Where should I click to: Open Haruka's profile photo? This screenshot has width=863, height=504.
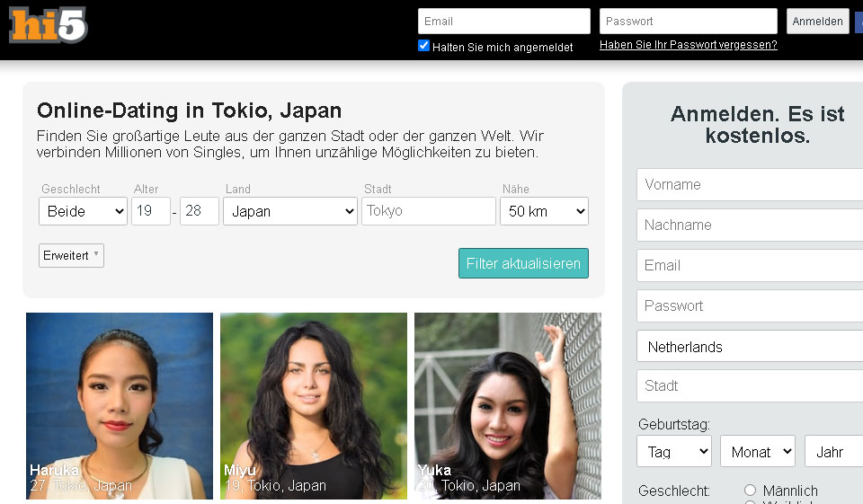pyautogui.click(x=120, y=404)
